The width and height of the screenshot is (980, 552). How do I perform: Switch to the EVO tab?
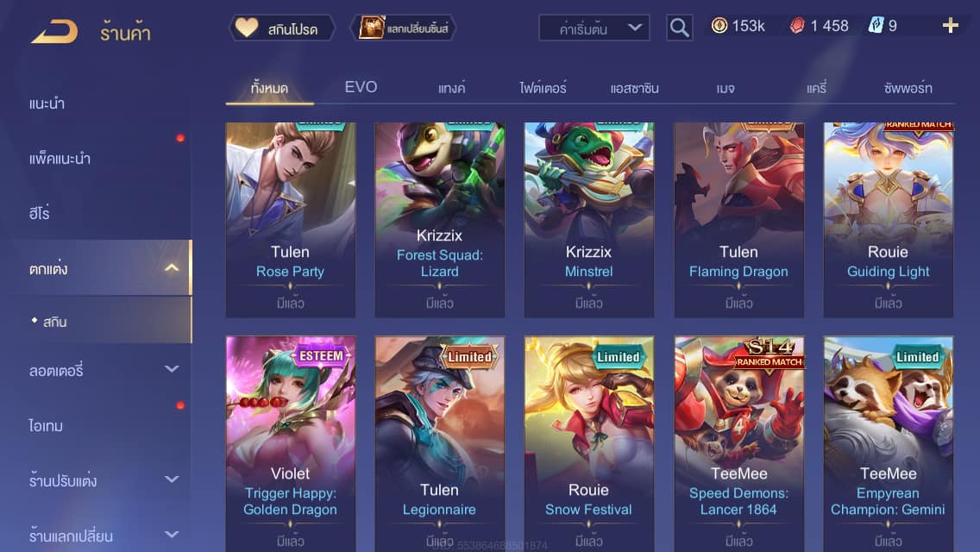(x=361, y=87)
